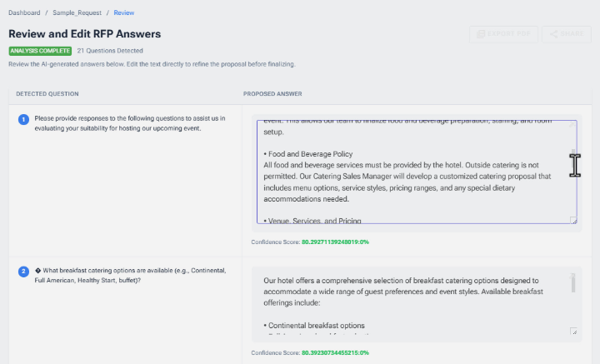
Task: Click scrollbar thumb in second answer box
Action: coord(572,283)
